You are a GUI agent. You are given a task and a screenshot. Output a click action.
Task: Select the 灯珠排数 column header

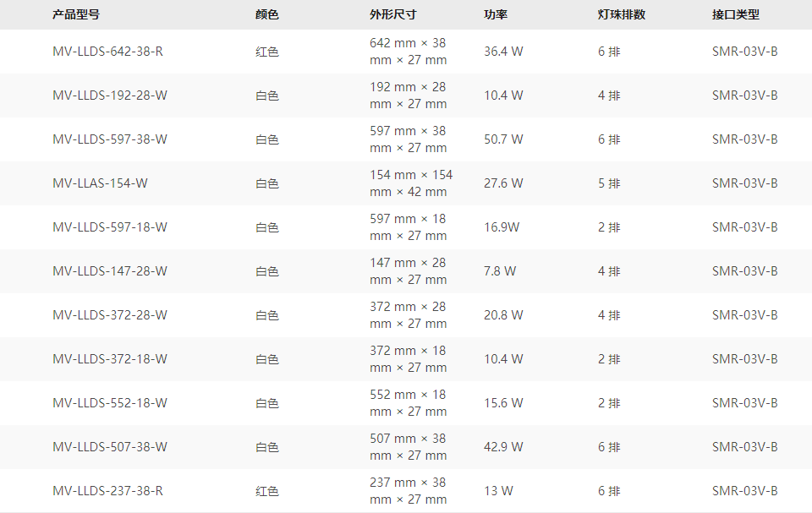click(621, 14)
